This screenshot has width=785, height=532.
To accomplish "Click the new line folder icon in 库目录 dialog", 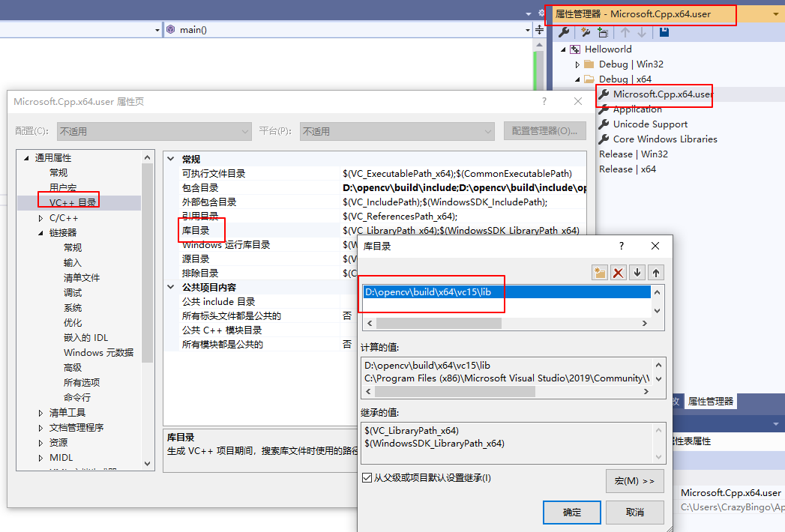I will coord(600,272).
